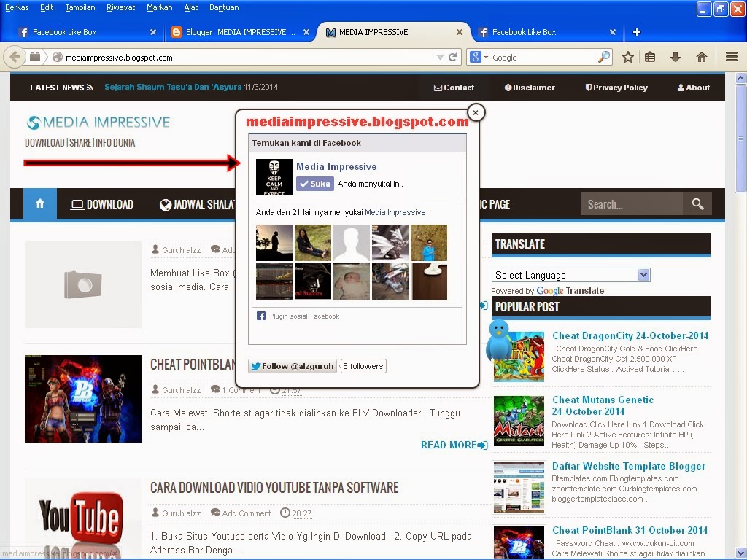Viewport: 747px width, 560px height.
Task: Close the Blogger: MEDIA IMPRESSIVE tab
Action: click(x=306, y=32)
